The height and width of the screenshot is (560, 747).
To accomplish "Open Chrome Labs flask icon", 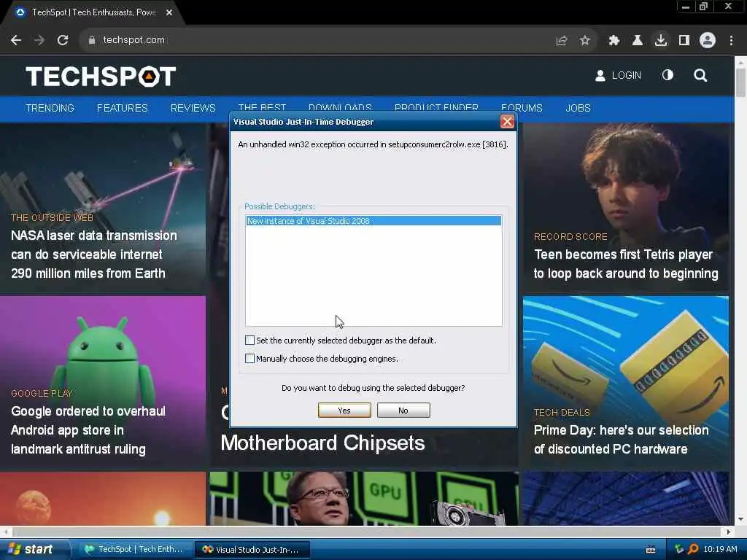I will coord(638,41).
